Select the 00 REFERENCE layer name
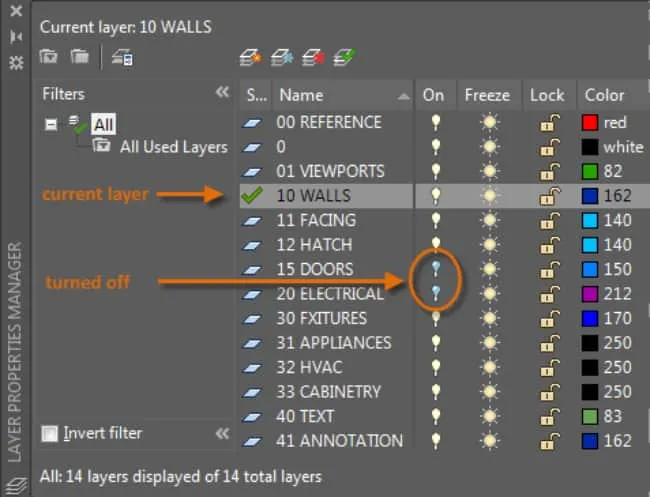 coord(329,122)
